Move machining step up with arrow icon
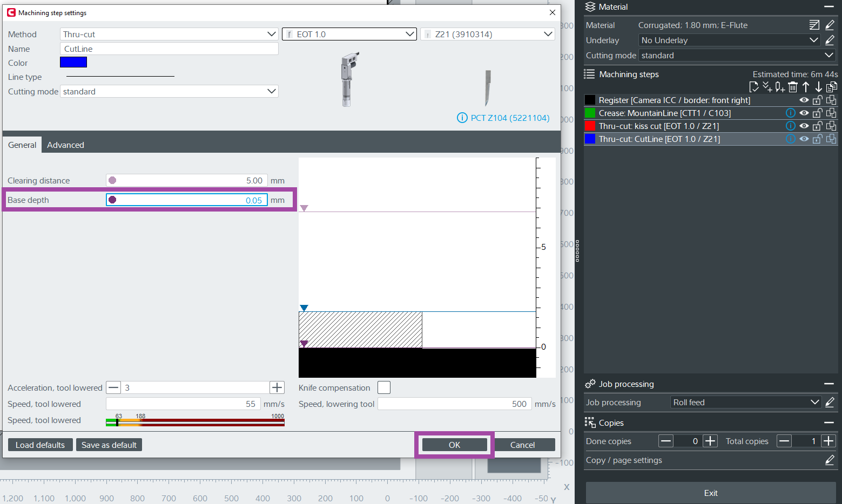 806,87
